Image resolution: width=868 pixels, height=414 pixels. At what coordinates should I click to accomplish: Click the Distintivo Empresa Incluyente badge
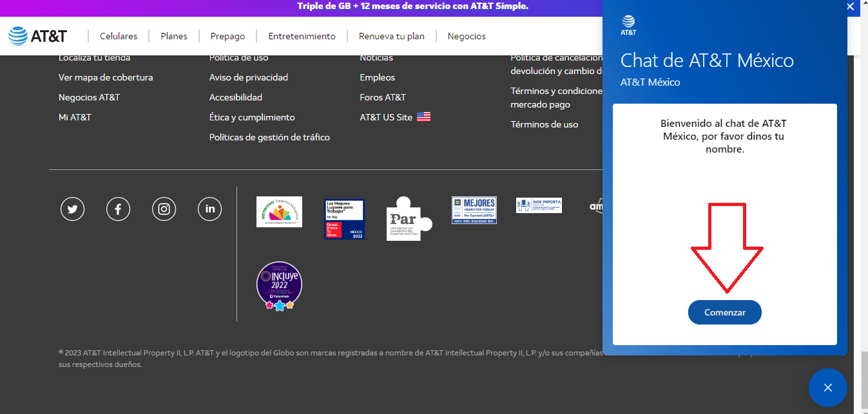pyautogui.click(x=279, y=211)
